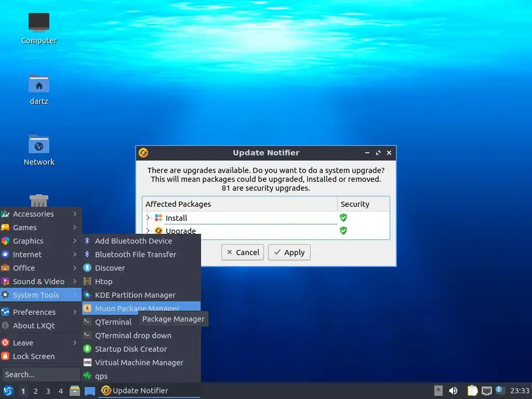Screen dimensions: 532x399
Task: Open the Preferences menu category
Action: click(x=41, y=312)
